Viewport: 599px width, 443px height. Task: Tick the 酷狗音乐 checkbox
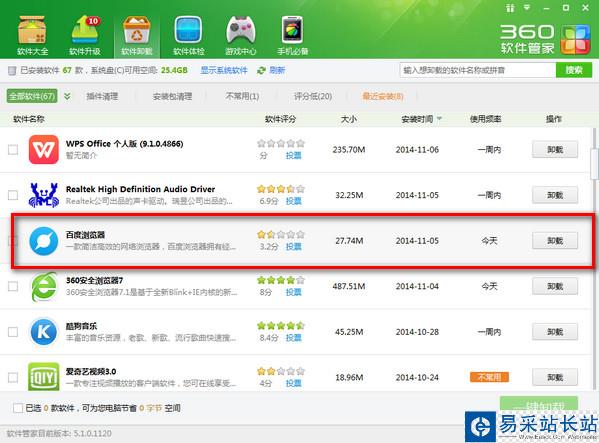click(13, 332)
